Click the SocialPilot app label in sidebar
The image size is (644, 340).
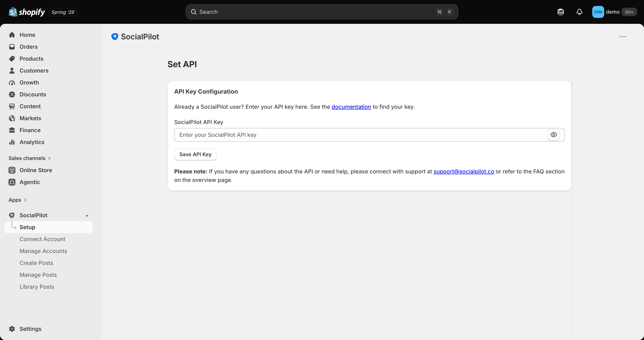coord(33,215)
